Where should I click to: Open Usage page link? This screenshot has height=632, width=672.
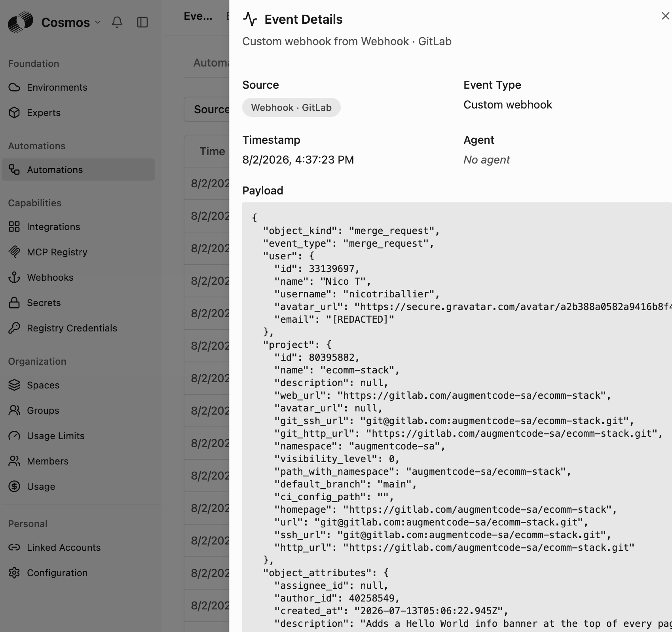pyautogui.click(x=78, y=487)
